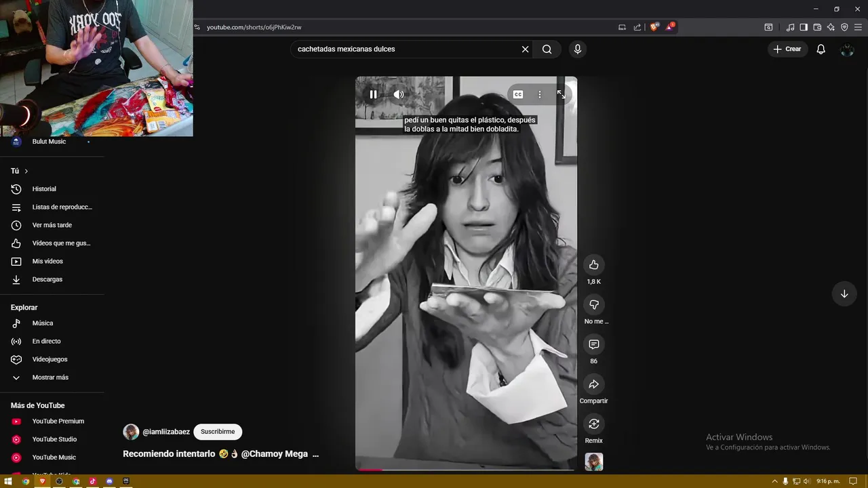This screenshot has height=488, width=868.
Task: Open Brave VPN shield icon
Action: click(844, 27)
